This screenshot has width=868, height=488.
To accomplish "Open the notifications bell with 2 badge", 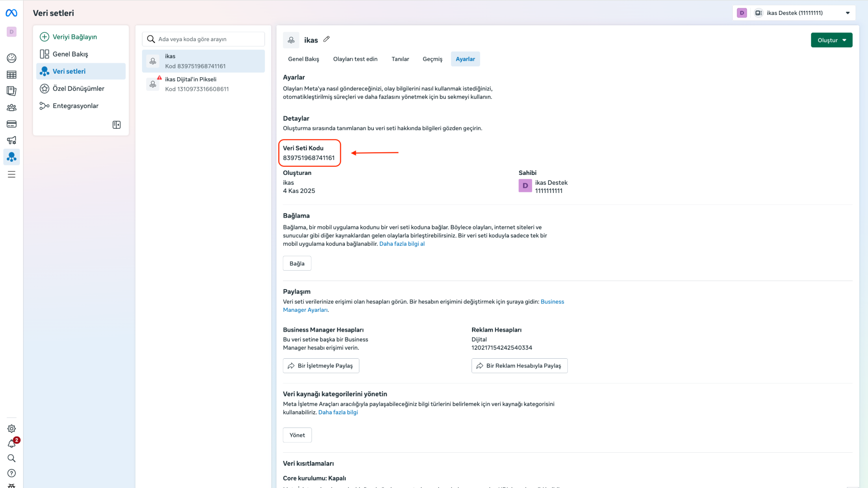I will [x=12, y=443].
